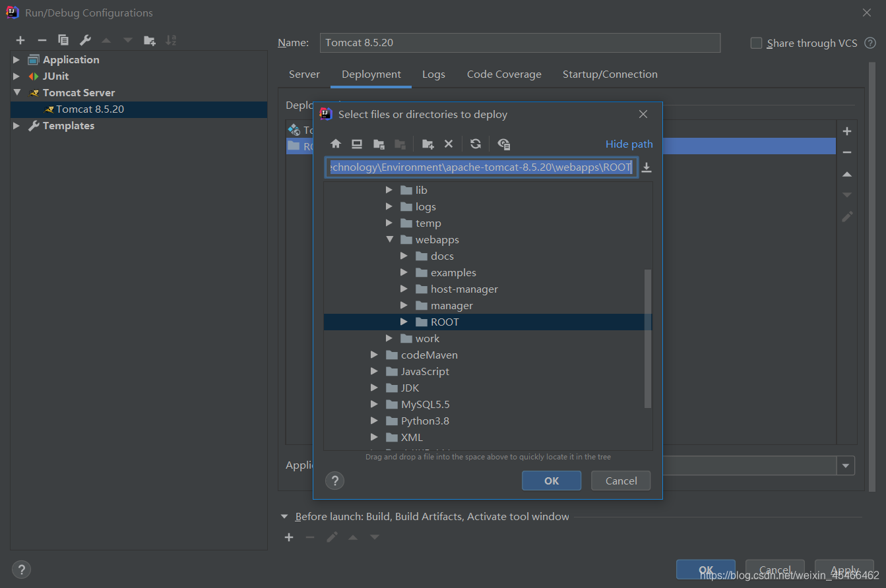
Task: Click the path history download-arrow icon
Action: click(647, 167)
